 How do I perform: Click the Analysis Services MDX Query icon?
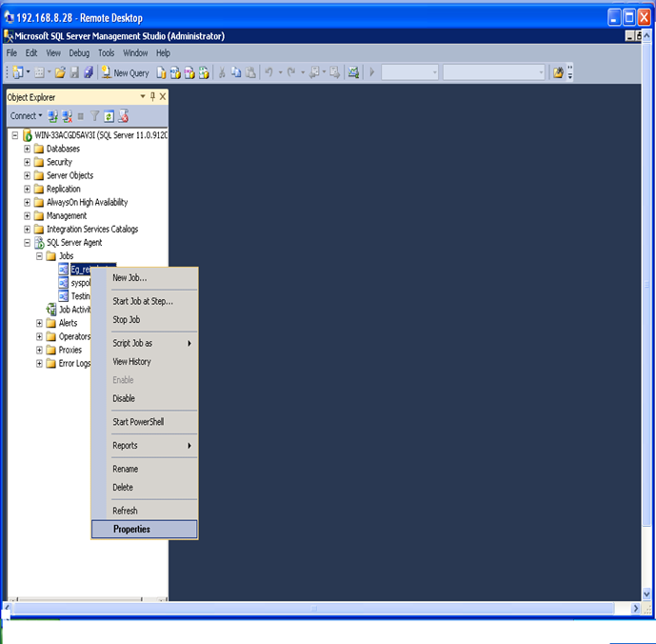click(175, 72)
